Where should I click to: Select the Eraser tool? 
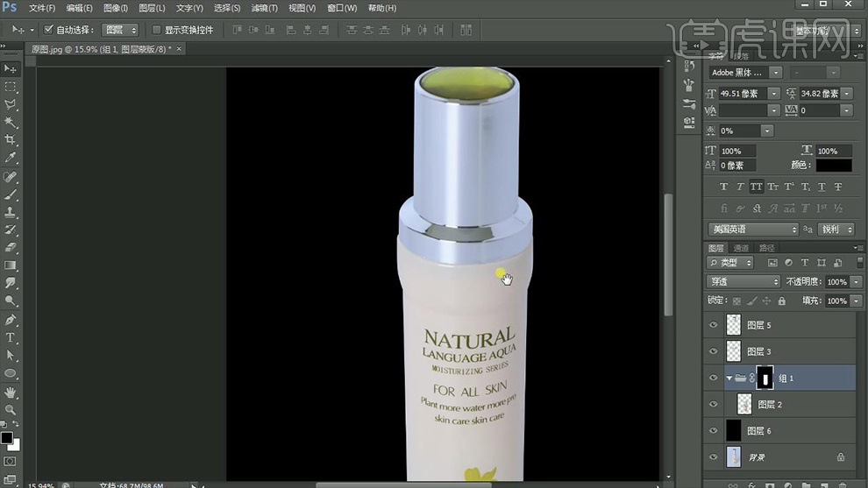tap(10, 247)
